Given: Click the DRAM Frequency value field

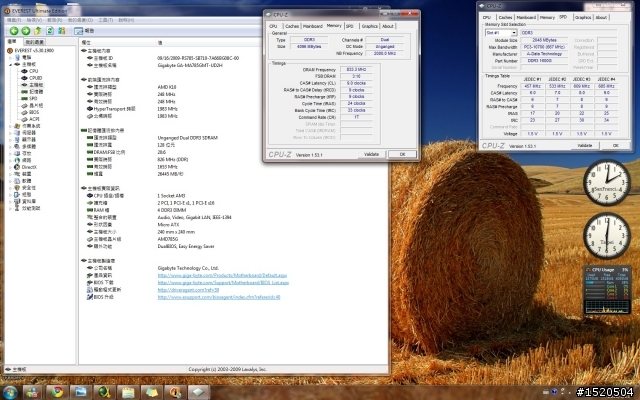Looking at the screenshot, I should pyautogui.click(x=356, y=69).
